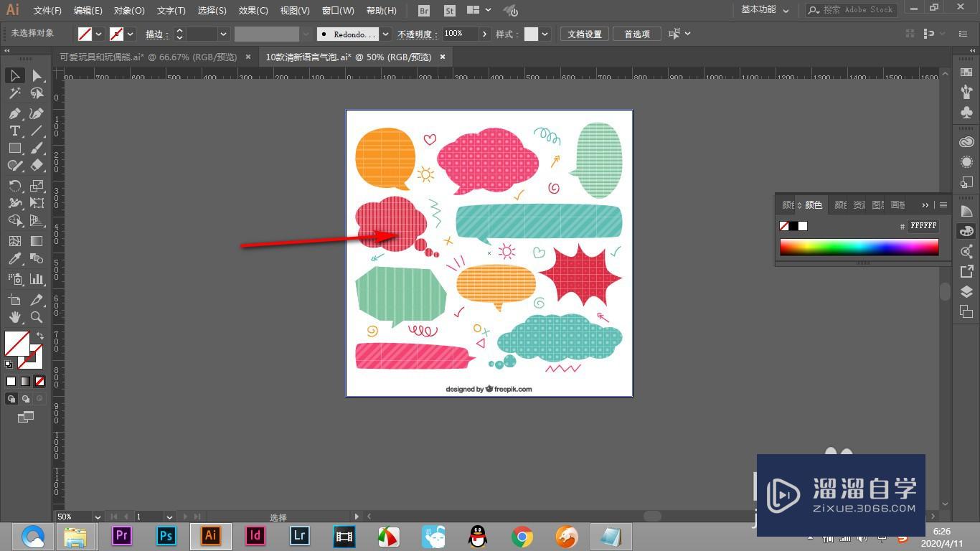
Task: Switch to the 可爱玩具和玩偶熊.ai document tab
Action: 148,57
